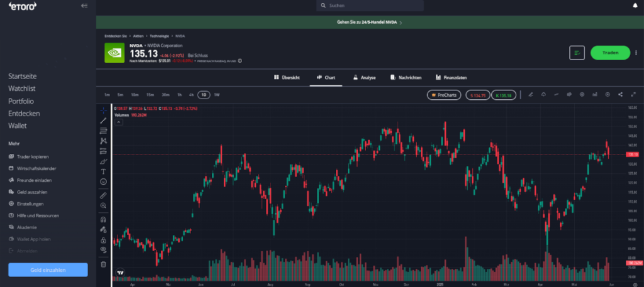The width and height of the screenshot is (644, 287).
Task: Click the trash icon to remove drawings
Action: (x=104, y=264)
